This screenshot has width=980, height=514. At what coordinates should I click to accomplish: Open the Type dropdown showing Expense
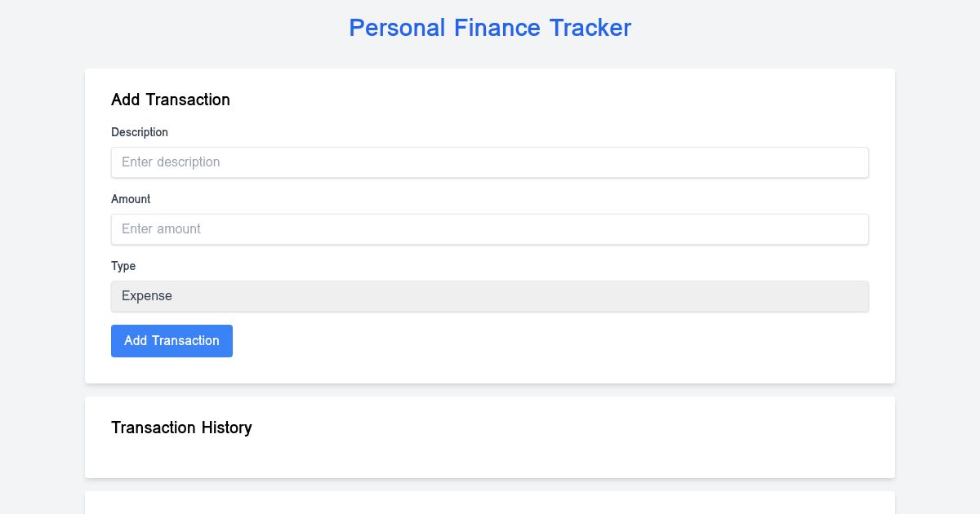[490, 295]
